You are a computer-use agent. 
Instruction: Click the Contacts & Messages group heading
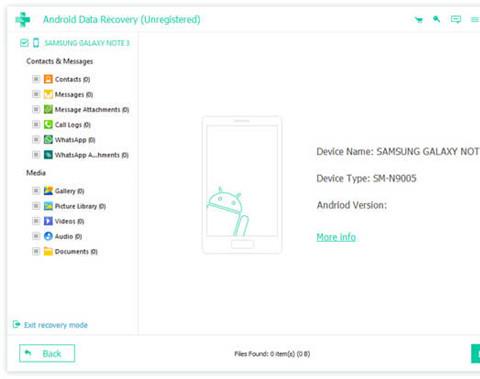click(x=60, y=61)
